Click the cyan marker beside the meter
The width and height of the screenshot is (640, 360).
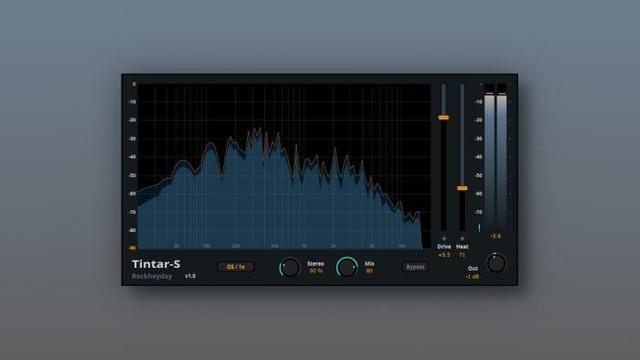pyautogui.click(x=479, y=228)
